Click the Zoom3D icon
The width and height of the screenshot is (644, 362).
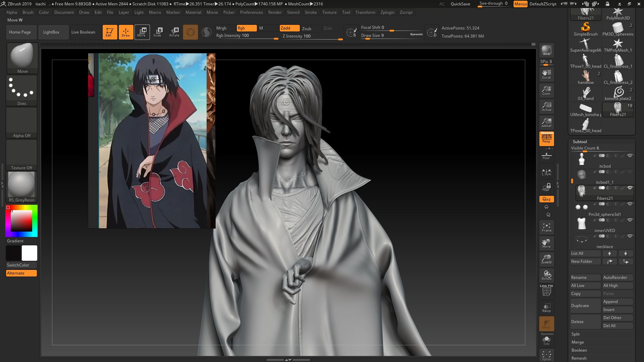coord(546,259)
